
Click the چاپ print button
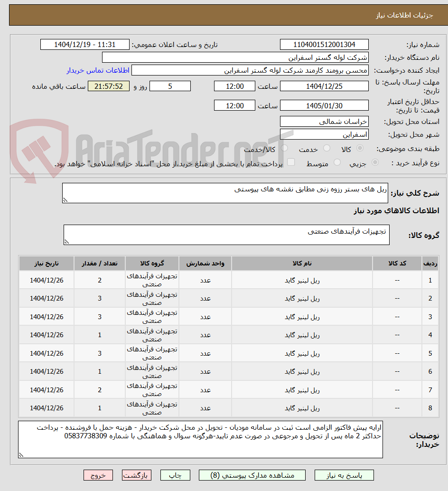tap(175, 475)
